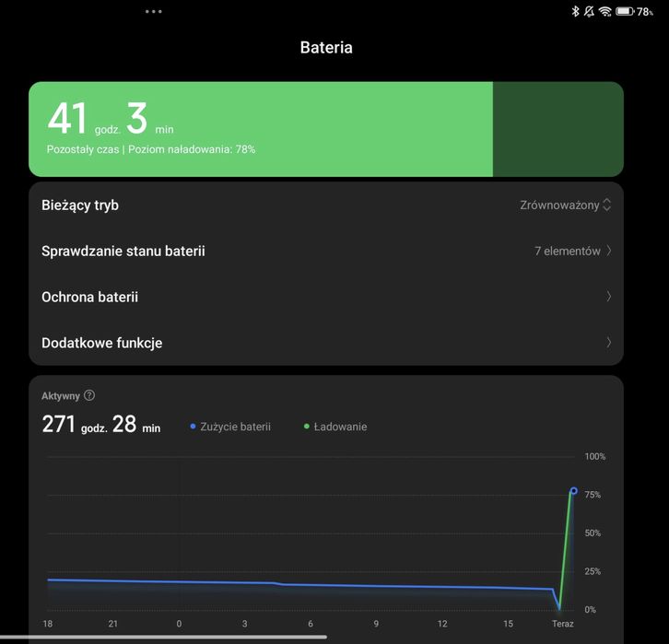Open the three-dot menu at the top
This screenshot has height=644, width=669.
point(154,11)
